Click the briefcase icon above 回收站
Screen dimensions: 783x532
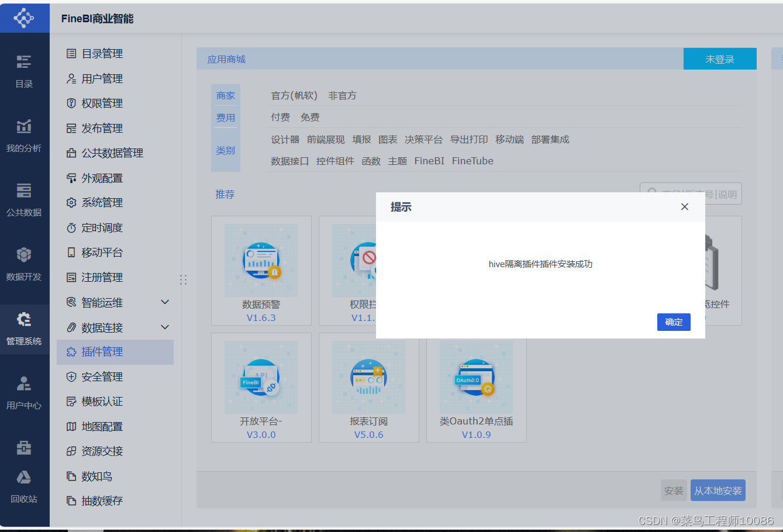(24, 448)
